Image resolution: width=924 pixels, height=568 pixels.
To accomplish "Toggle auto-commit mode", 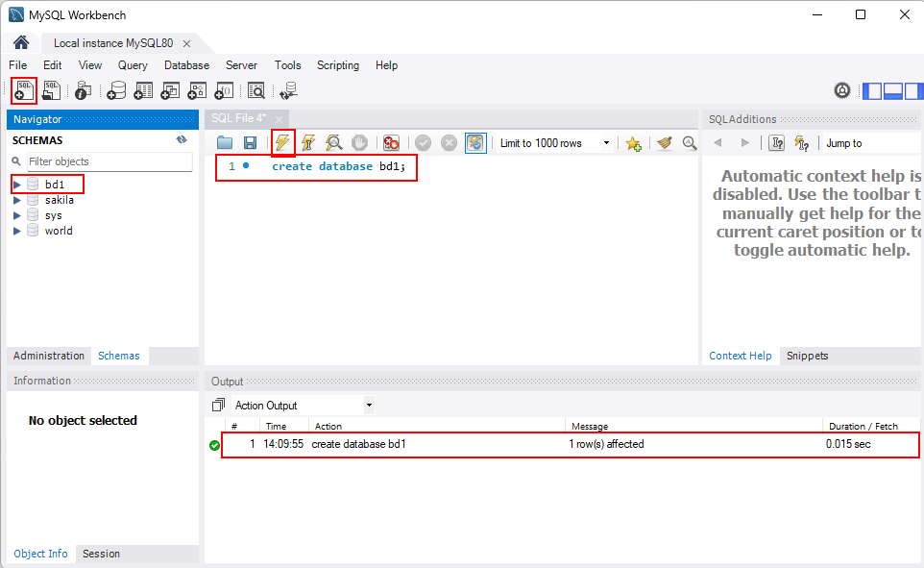I will (475, 143).
